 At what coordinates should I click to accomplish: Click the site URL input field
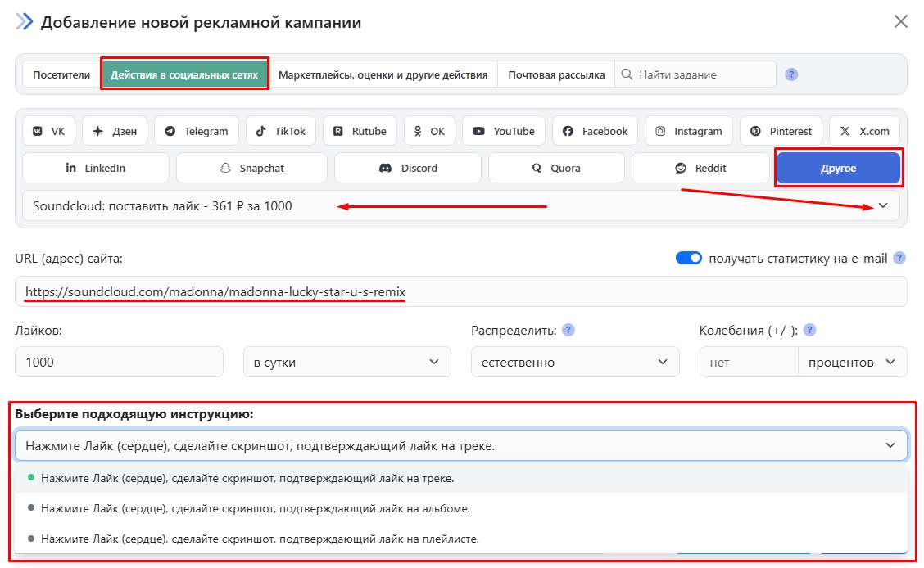point(573,291)
